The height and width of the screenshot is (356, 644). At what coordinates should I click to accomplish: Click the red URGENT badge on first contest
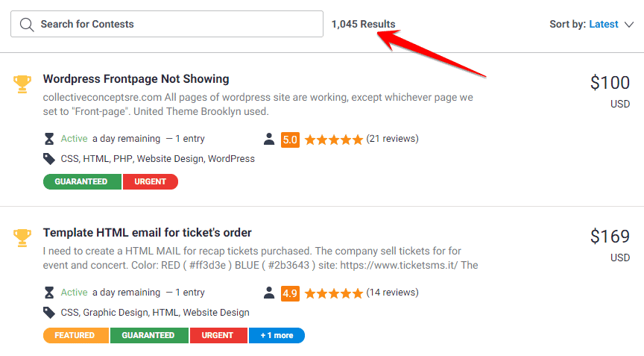tap(151, 181)
